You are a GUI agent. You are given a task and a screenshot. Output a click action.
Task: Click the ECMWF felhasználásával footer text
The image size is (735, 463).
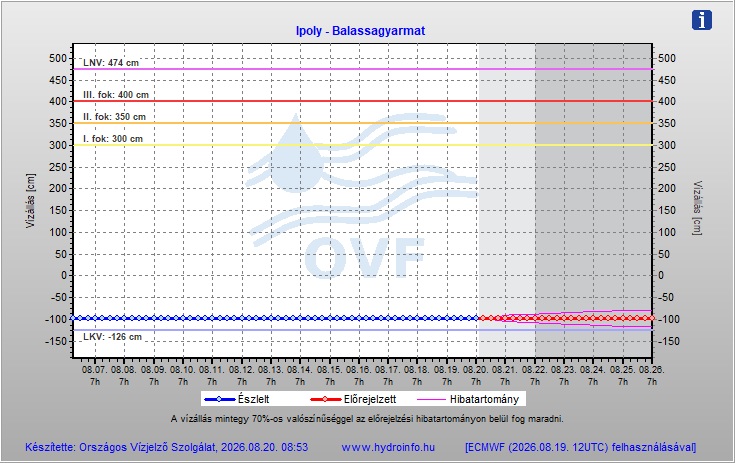(581, 447)
